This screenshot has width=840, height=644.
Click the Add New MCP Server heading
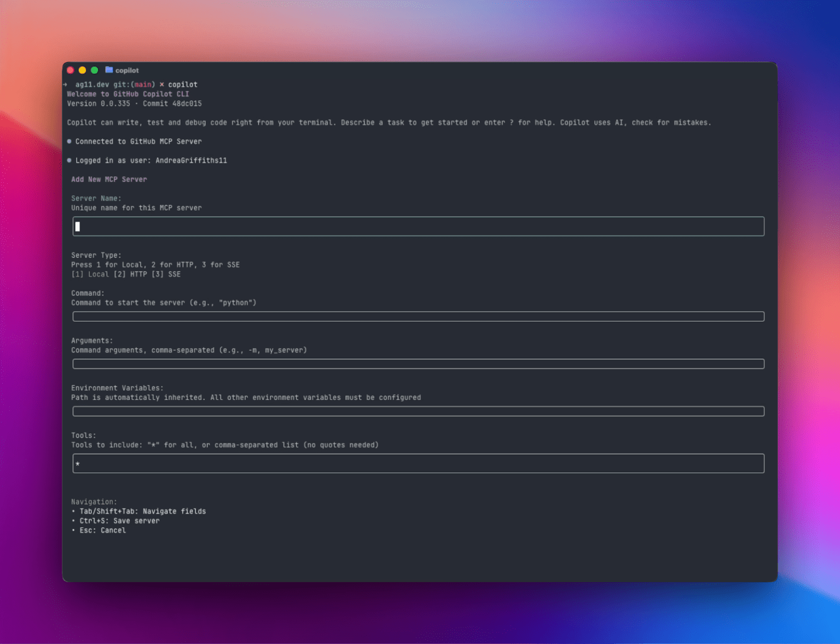(x=109, y=179)
